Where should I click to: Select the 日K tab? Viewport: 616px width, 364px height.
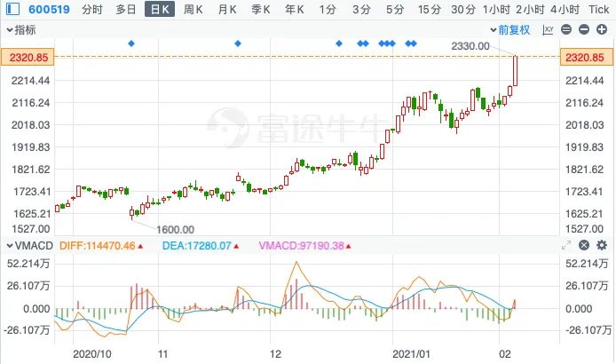click(x=160, y=9)
